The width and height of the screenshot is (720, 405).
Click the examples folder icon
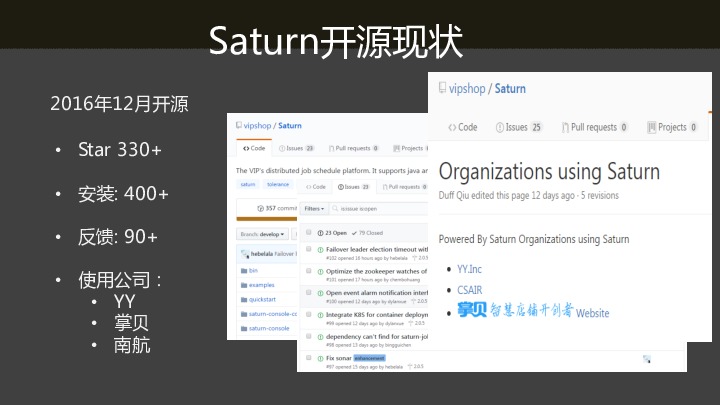coord(244,285)
